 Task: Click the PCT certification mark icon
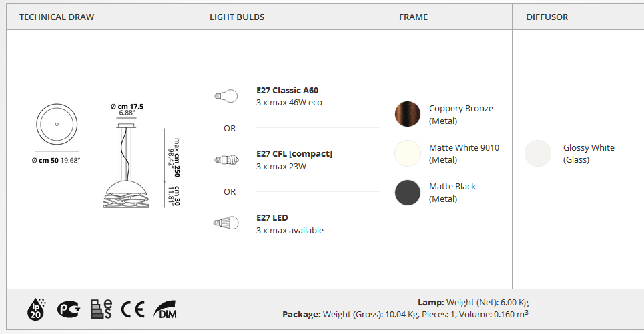[x=69, y=309]
